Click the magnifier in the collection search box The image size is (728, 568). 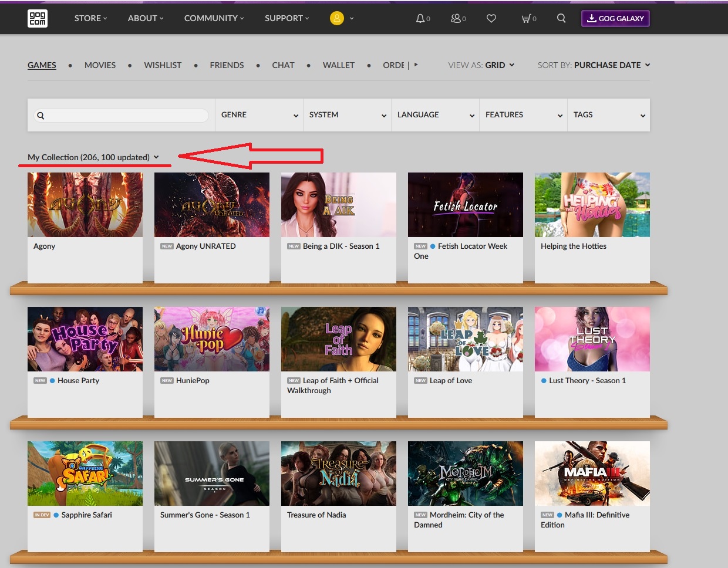pyautogui.click(x=41, y=116)
